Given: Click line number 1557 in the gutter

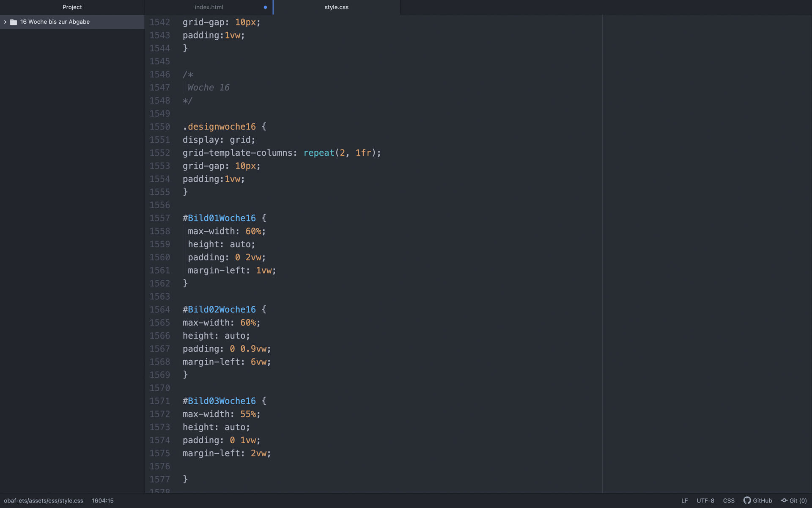Looking at the screenshot, I should (159, 218).
